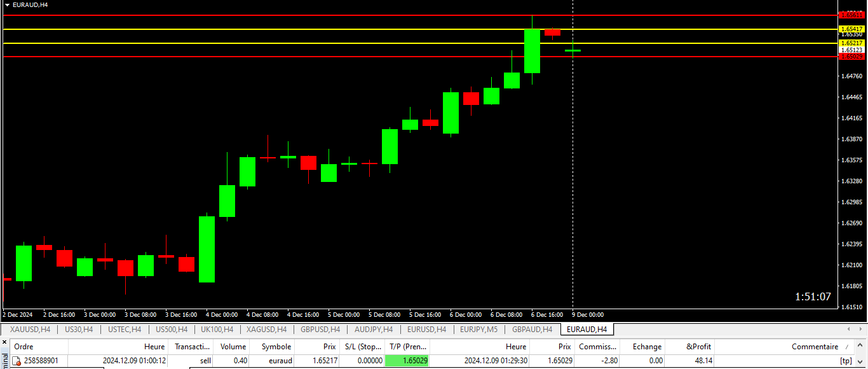Click the euraud symbol cell
This screenshot has height=369, width=868.
pyautogui.click(x=280, y=361)
